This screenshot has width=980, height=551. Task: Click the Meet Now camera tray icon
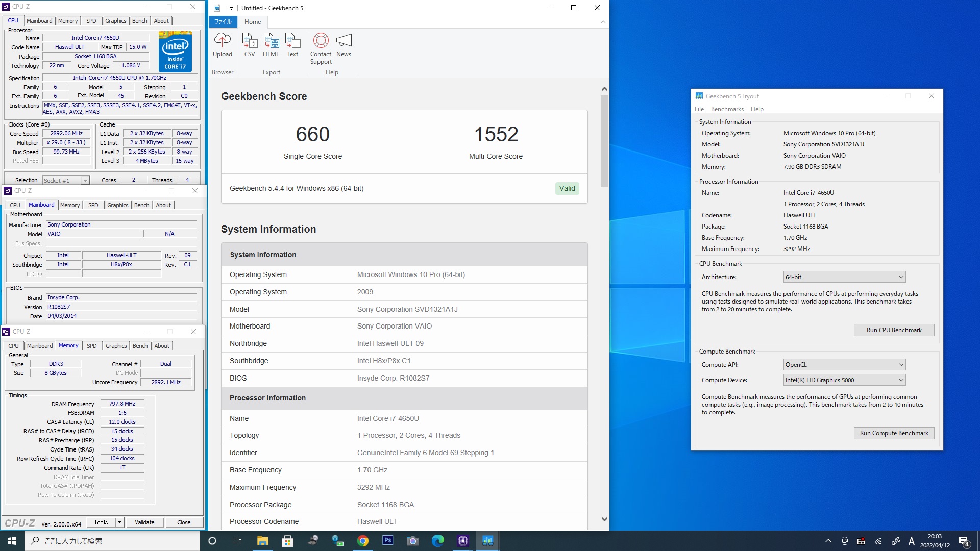click(845, 541)
